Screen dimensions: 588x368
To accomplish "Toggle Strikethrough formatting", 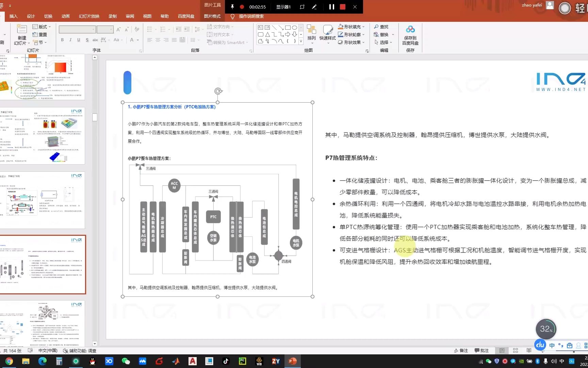I will click(95, 40).
